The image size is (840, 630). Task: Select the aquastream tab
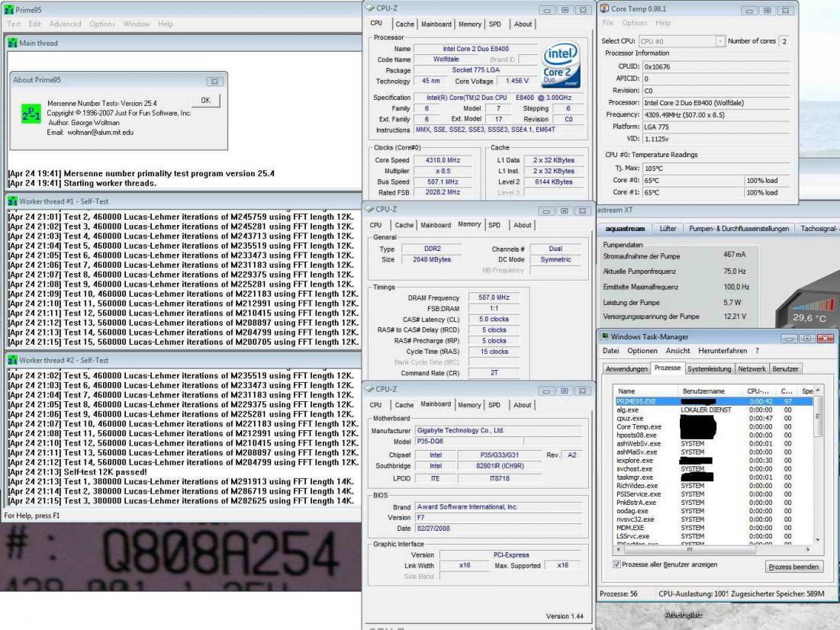pyautogui.click(x=625, y=229)
